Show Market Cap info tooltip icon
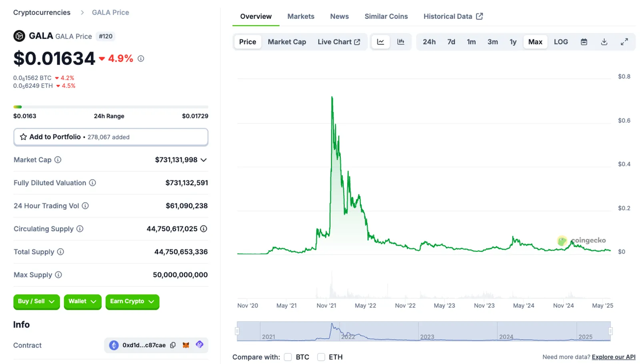This screenshot has width=640, height=364. [58, 160]
